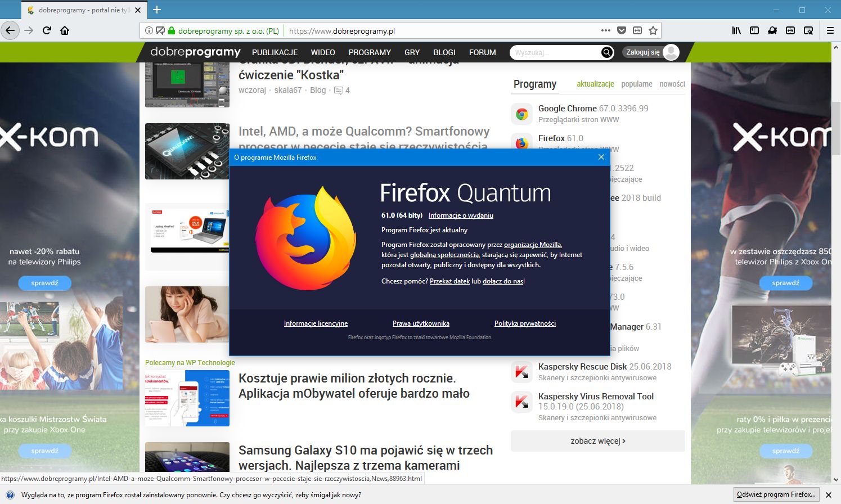Screen dimensions: 841x504
Task: Open the Qualcomm chip article thumbnail
Action: click(x=187, y=151)
